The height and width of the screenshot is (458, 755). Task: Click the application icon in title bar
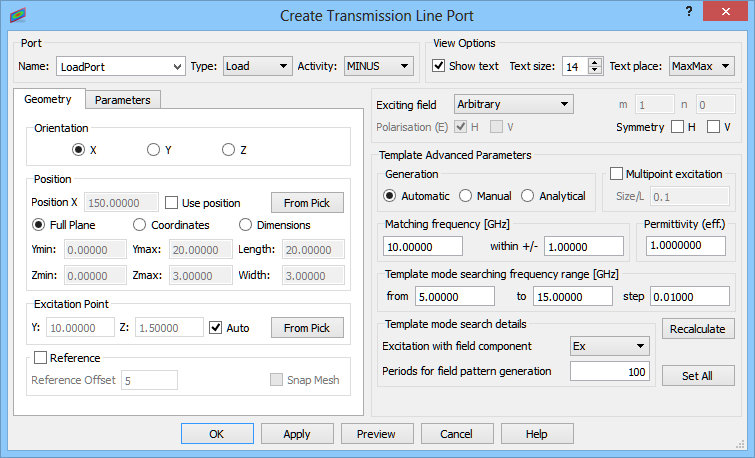point(18,15)
